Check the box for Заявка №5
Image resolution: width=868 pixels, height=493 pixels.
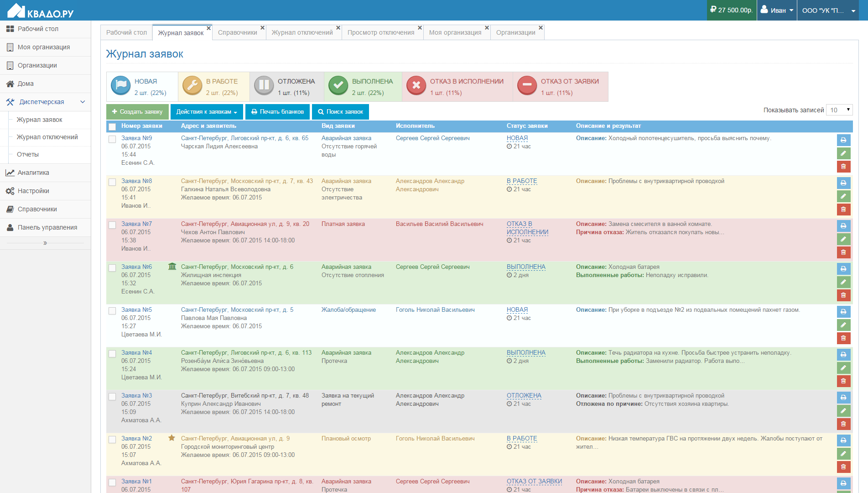coord(112,311)
